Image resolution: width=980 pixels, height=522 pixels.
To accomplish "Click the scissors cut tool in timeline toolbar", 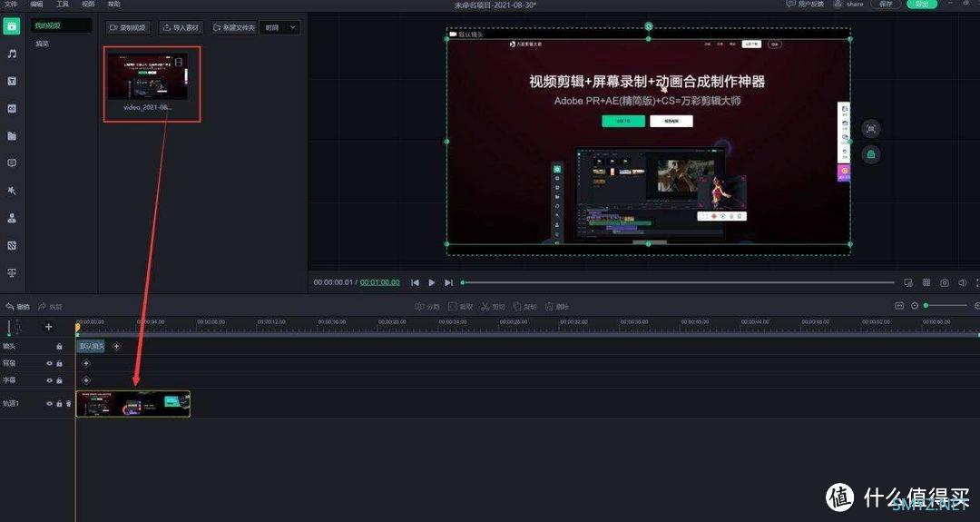I will pos(493,306).
